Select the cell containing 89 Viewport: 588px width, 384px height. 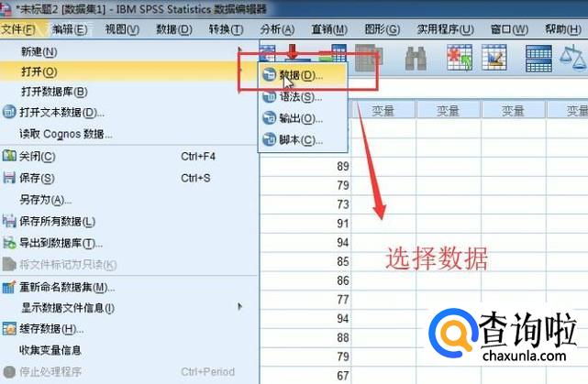305,166
